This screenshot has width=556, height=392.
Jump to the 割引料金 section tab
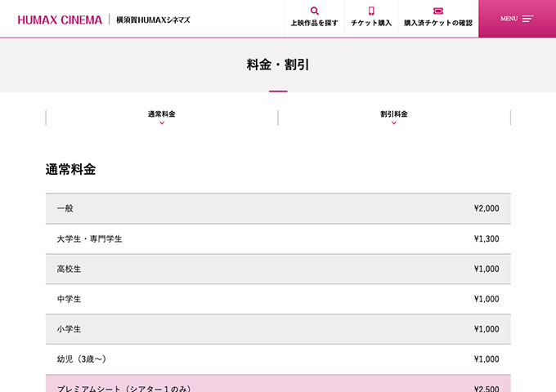pos(393,114)
